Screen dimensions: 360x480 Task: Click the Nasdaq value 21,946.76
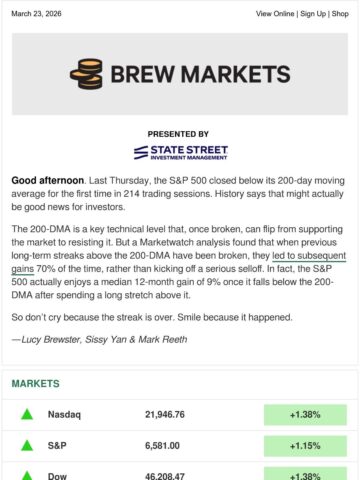tap(165, 415)
